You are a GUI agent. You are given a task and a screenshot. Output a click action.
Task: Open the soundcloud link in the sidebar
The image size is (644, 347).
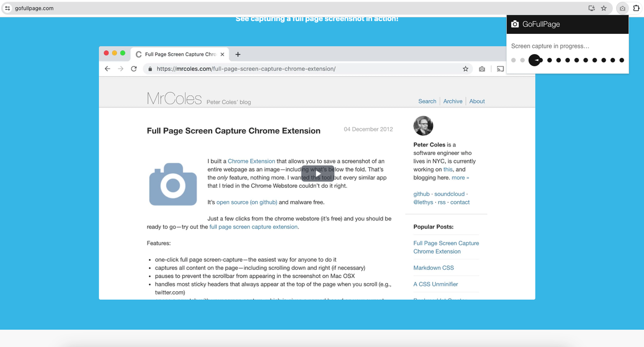pyautogui.click(x=450, y=194)
